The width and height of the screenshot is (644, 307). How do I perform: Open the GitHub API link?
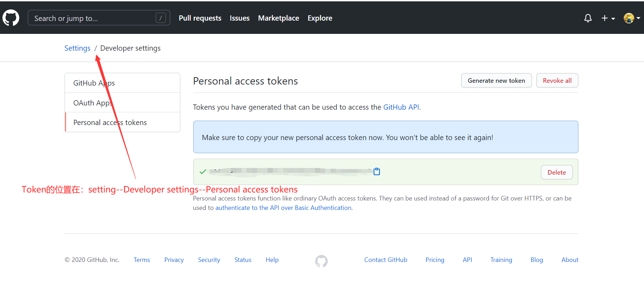point(401,107)
